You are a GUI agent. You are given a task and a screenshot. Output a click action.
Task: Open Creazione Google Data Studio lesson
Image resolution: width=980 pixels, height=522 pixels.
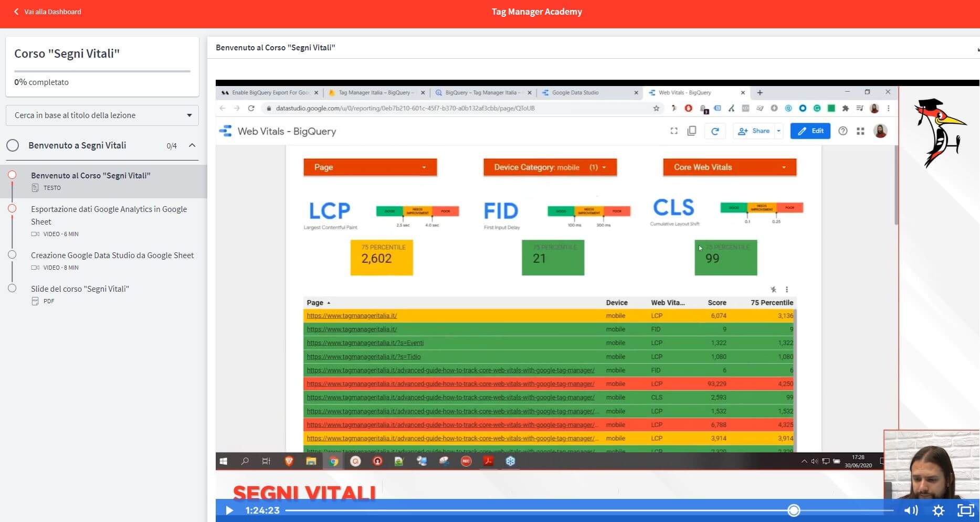112,255
